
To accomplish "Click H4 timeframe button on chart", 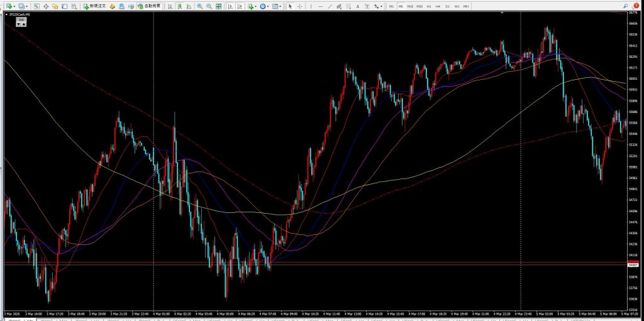I will coord(21,20).
